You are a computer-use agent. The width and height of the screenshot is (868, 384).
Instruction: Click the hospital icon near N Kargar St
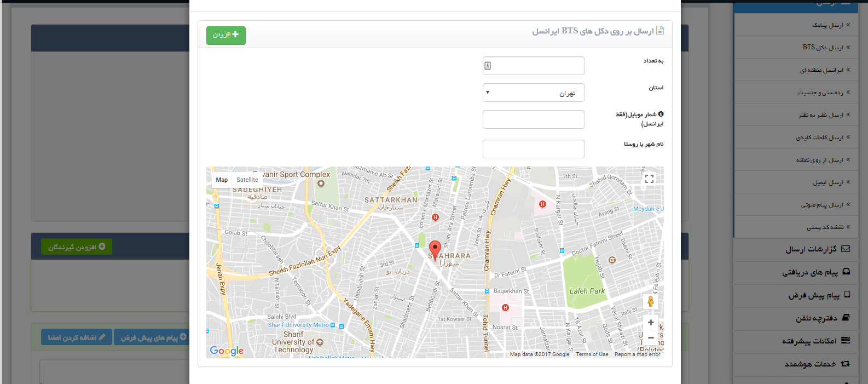click(x=542, y=204)
